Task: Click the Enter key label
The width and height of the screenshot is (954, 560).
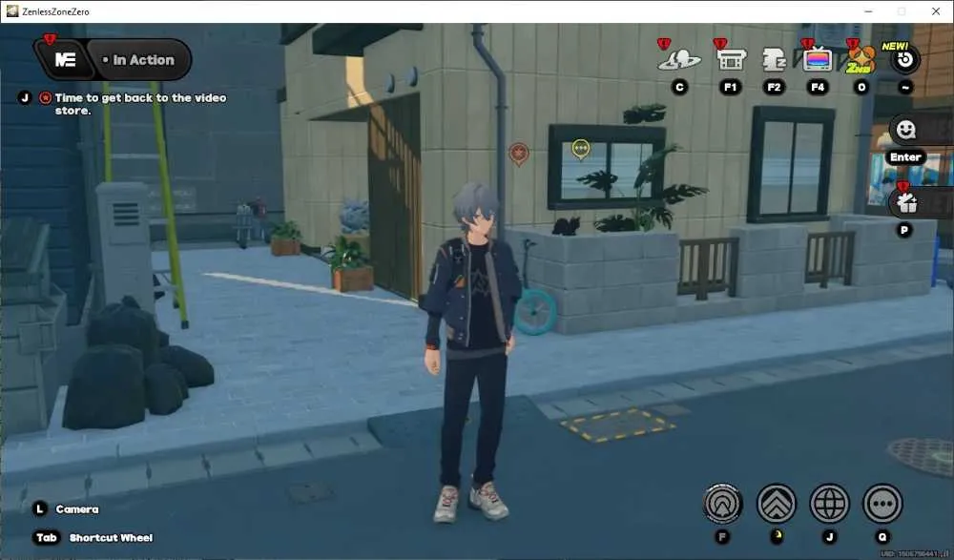Action: tap(905, 157)
